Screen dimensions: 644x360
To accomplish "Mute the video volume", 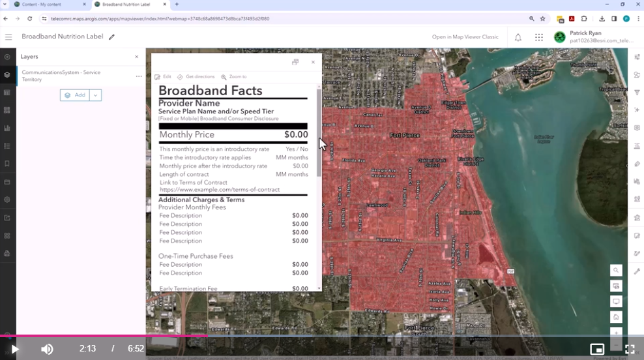I will [47, 350].
